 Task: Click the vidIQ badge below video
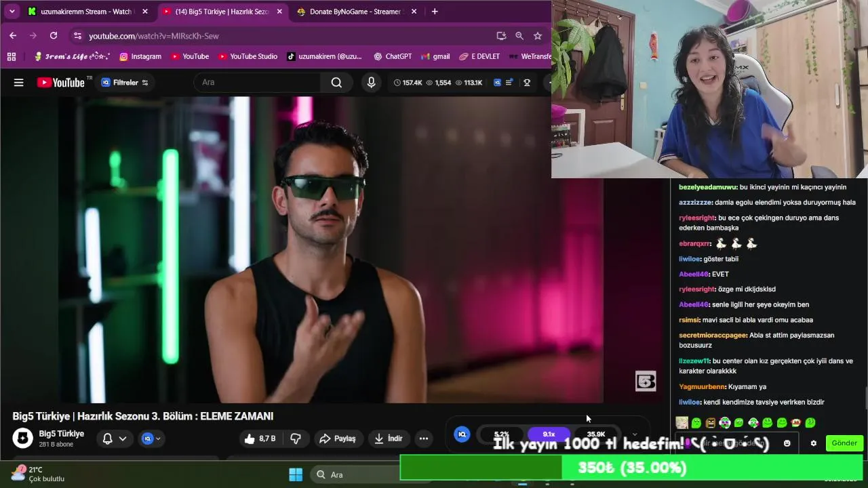[x=462, y=434]
